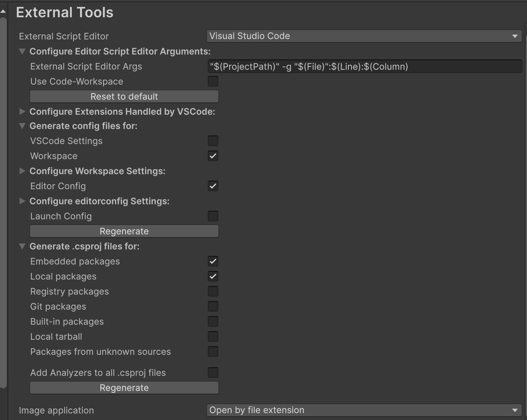Open the Image application dropdown
This screenshot has height=420, width=527.
pyautogui.click(x=363, y=410)
